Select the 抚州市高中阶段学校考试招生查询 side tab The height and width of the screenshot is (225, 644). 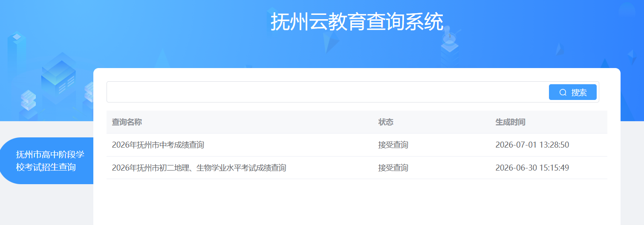pyautogui.click(x=47, y=161)
